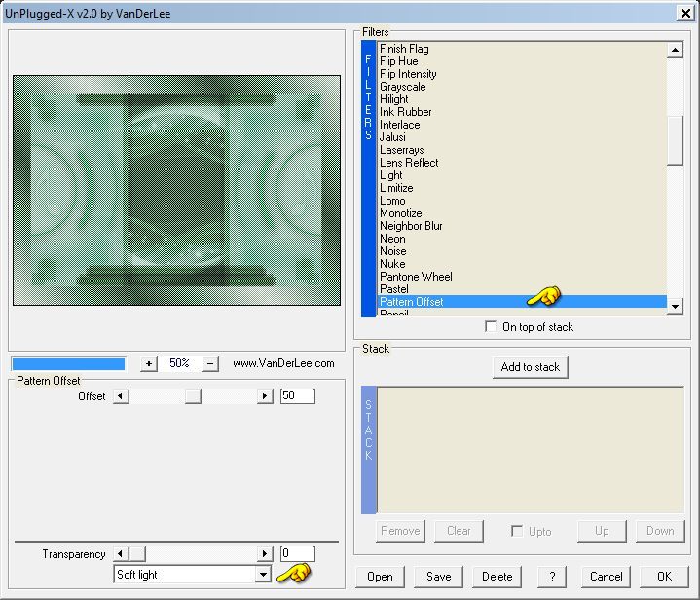Toggle the Upto checkbox
This screenshot has width=700, height=600.
pos(517,531)
